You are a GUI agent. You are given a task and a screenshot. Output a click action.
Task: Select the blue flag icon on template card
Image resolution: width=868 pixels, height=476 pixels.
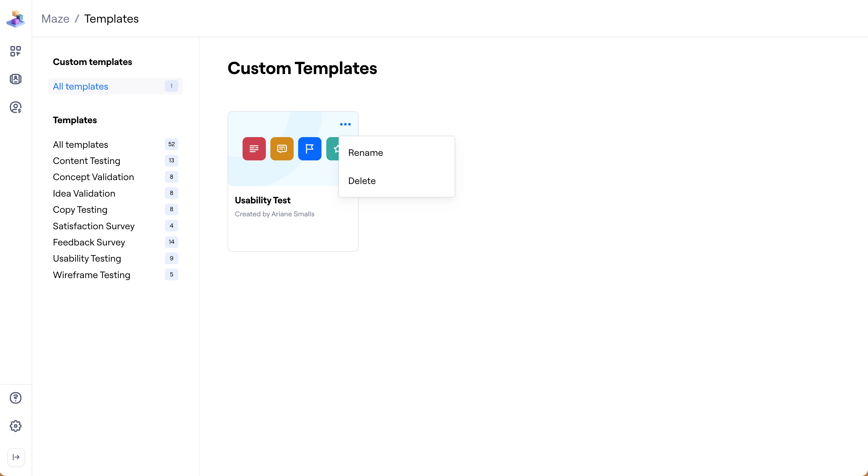click(x=309, y=148)
